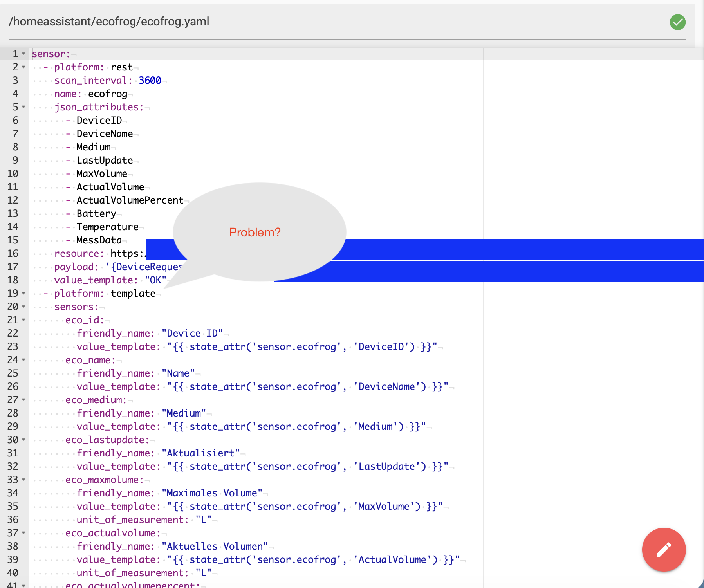Fold the sensors section on line 20
Viewport: 704px width, 588px height.
(x=23, y=307)
